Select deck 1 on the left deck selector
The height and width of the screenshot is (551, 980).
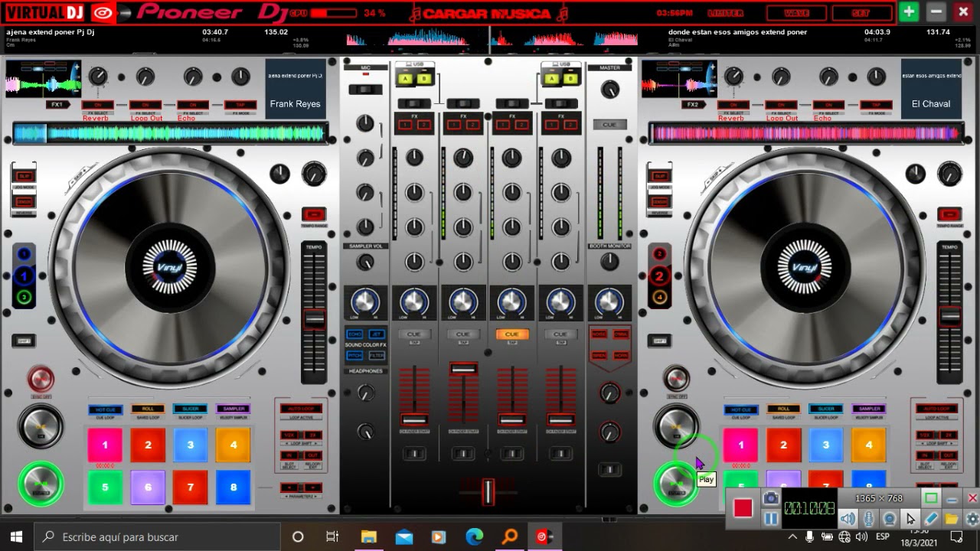coord(24,276)
